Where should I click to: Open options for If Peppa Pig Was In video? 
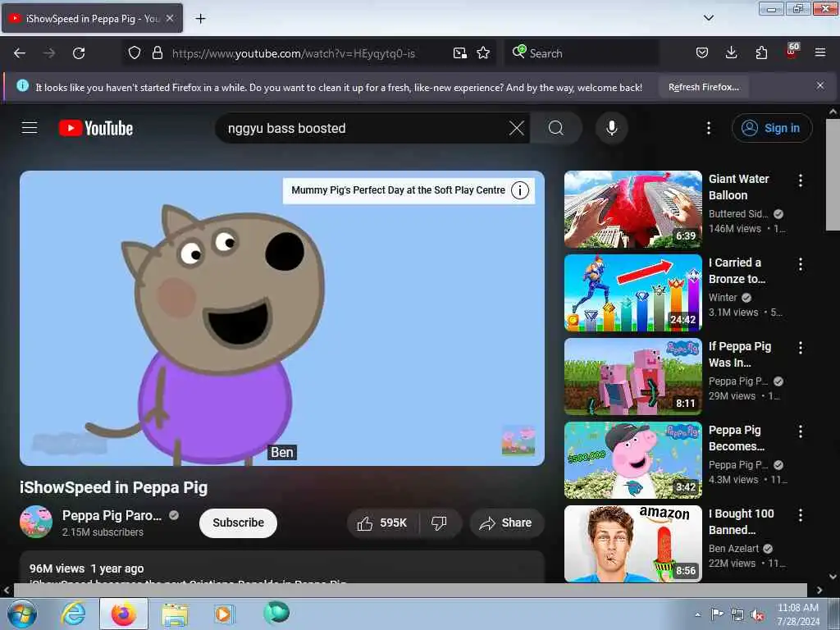click(x=801, y=348)
